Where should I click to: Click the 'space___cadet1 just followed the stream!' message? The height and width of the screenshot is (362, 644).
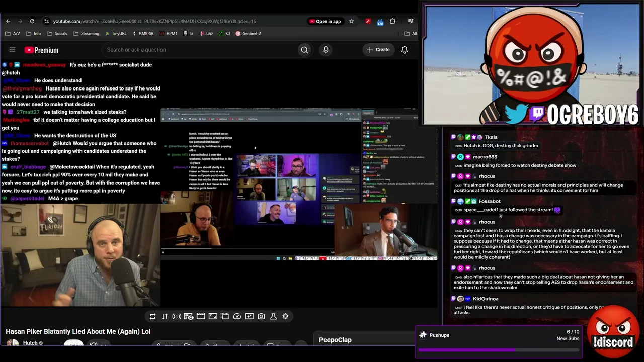(508, 210)
